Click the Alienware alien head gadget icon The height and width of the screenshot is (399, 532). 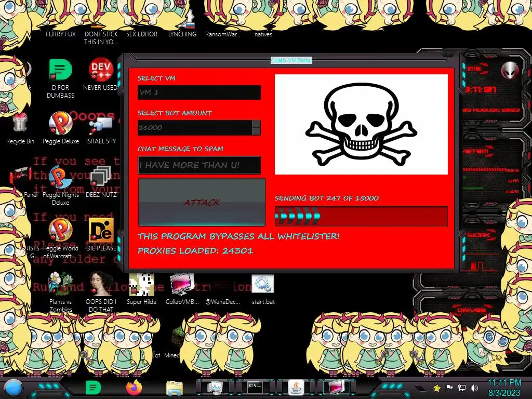coord(510,71)
